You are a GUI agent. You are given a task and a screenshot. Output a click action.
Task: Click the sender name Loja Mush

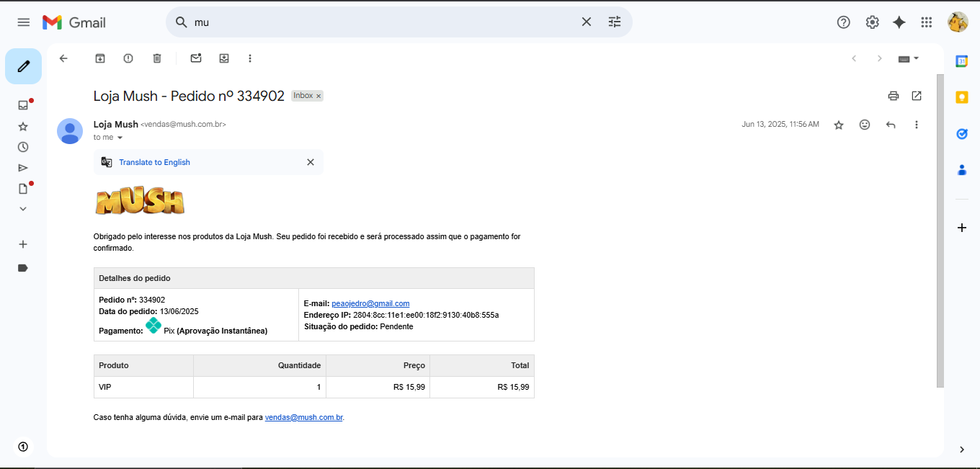tap(116, 124)
